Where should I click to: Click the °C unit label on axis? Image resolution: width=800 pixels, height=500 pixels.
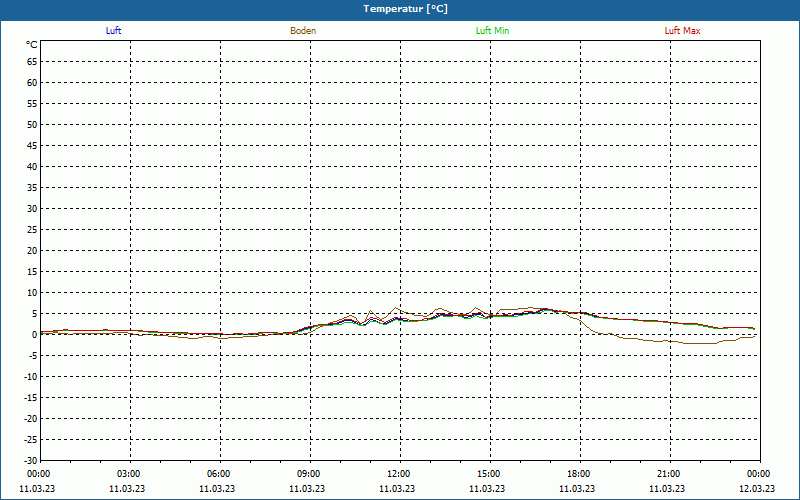pos(32,45)
